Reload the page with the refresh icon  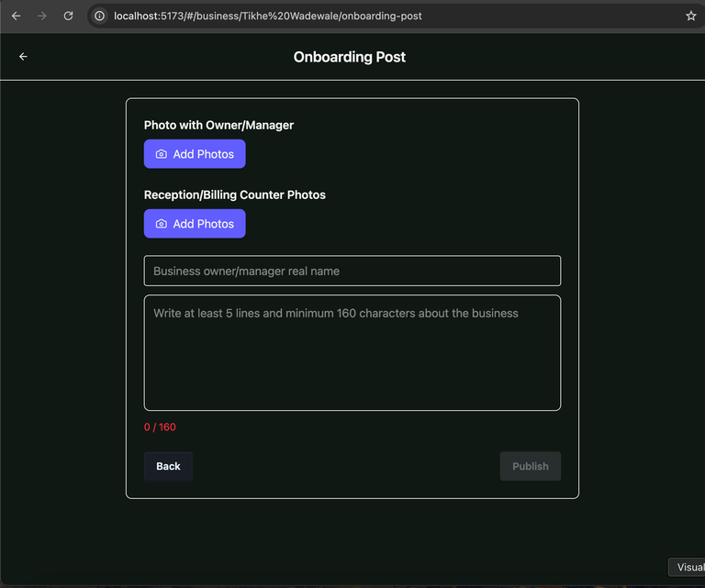click(68, 17)
